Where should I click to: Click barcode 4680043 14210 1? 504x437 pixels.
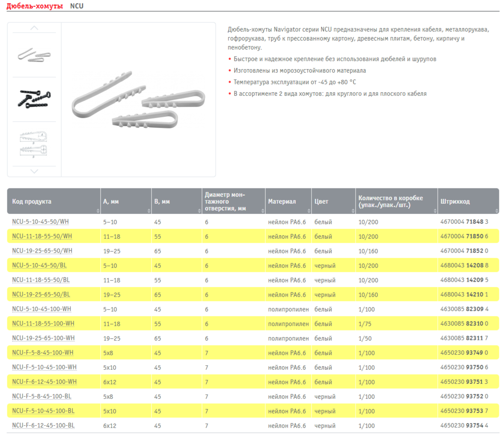point(464,294)
